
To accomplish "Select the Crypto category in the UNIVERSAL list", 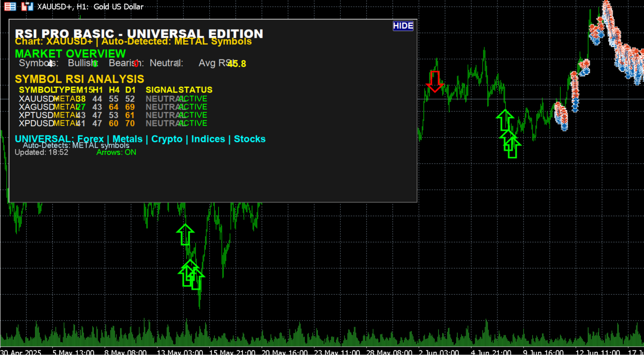I will pyautogui.click(x=166, y=138).
